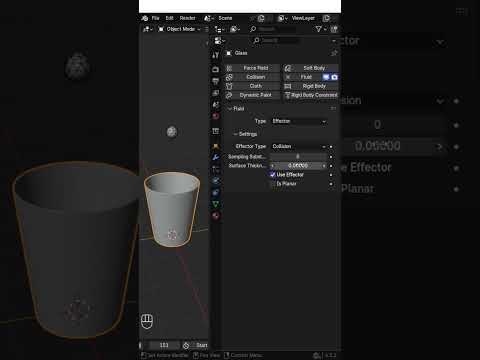Viewport: 480px width, 360px height.
Task: Open the Fluid Type dropdown showing Effector
Action: tap(299, 121)
